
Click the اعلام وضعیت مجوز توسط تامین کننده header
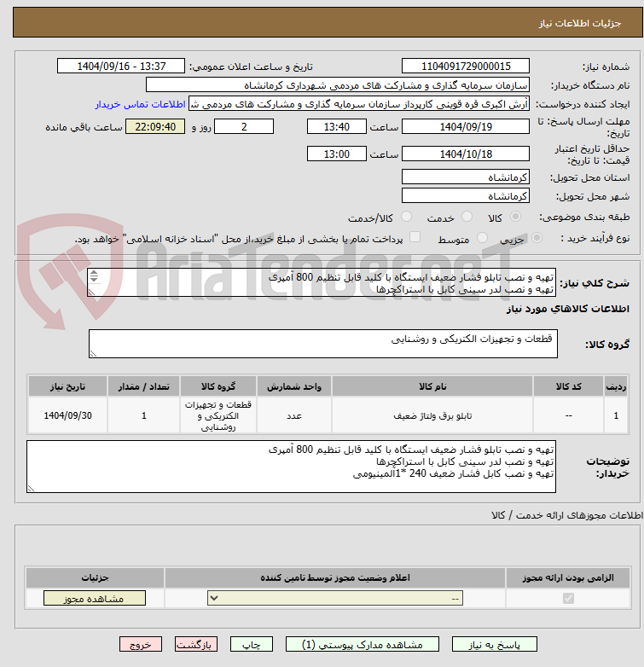pyautogui.click(x=335, y=577)
